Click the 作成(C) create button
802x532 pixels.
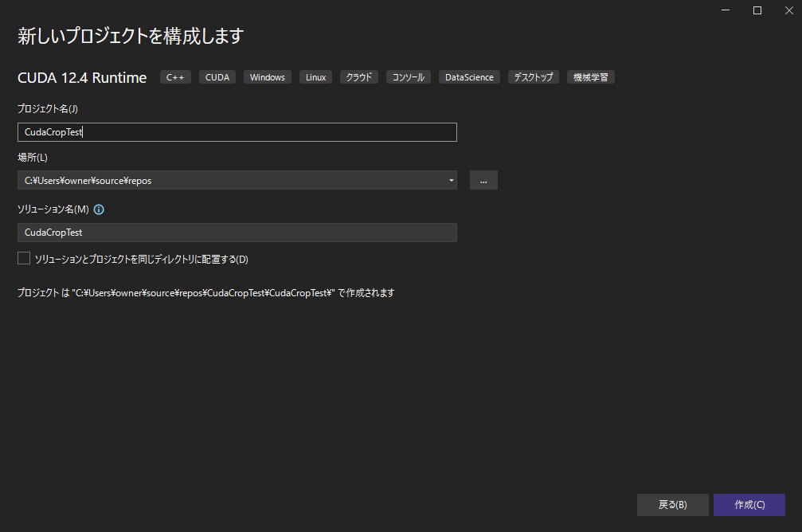tap(749, 505)
